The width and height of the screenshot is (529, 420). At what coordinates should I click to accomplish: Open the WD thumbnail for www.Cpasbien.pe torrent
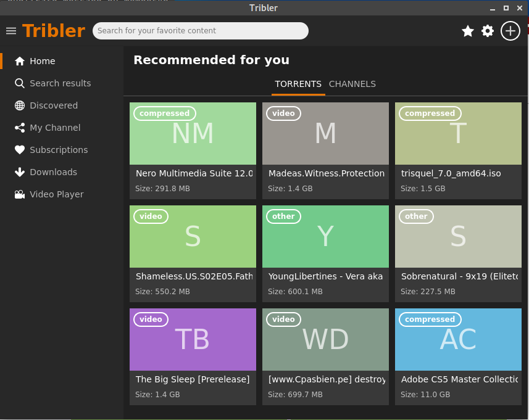325,339
